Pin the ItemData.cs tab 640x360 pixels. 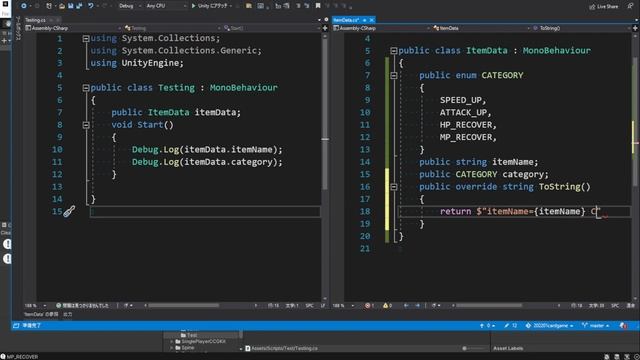pyautogui.click(x=364, y=20)
